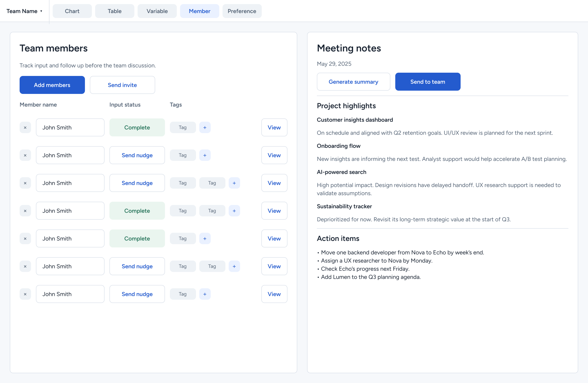The width and height of the screenshot is (588, 383).
Task: View the first row member's input
Action: pyautogui.click(x=274, y=127)
